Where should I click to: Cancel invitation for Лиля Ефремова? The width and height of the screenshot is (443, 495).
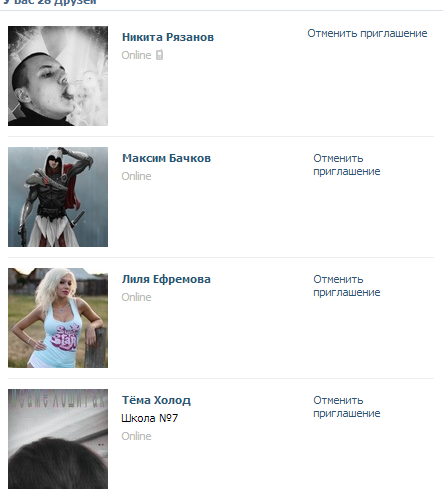(347, 286)
